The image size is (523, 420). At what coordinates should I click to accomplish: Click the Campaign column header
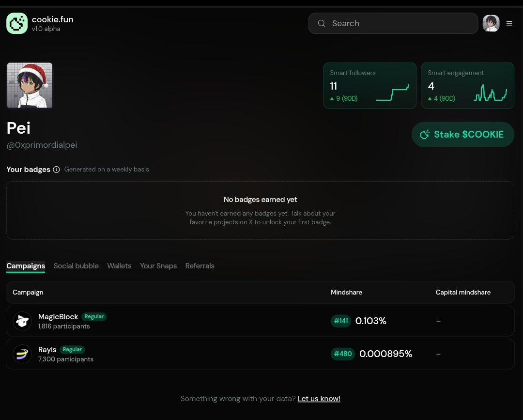(28, 292)
